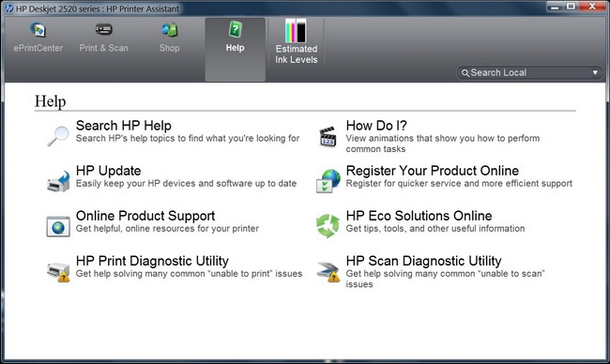610x364 pixels.
Task: Click the clapperboard icon for How Do I?
Action: pyautogui.click(x=328, y=137)
